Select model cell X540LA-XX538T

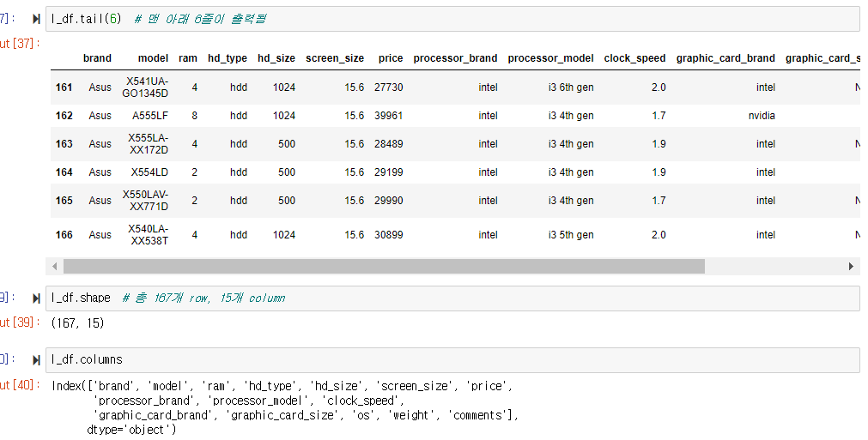[x=148, y=235]
